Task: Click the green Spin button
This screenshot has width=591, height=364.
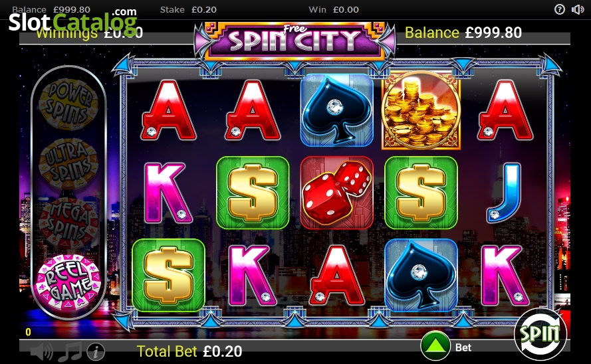Action: 540,334
